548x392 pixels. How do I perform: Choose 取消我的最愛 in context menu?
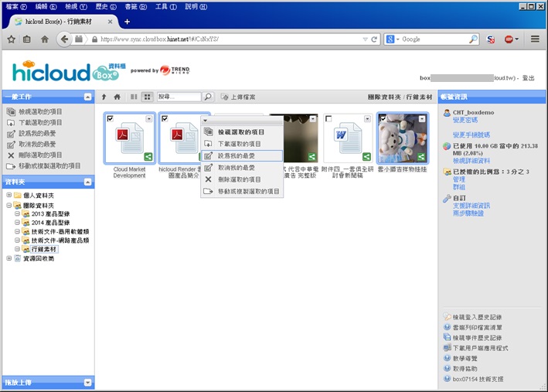(242, 168)
